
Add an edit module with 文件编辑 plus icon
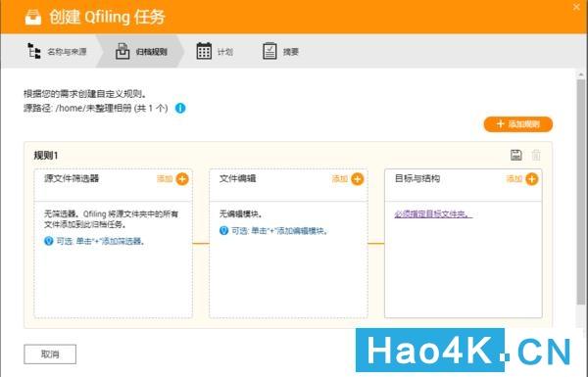(358, 179)
